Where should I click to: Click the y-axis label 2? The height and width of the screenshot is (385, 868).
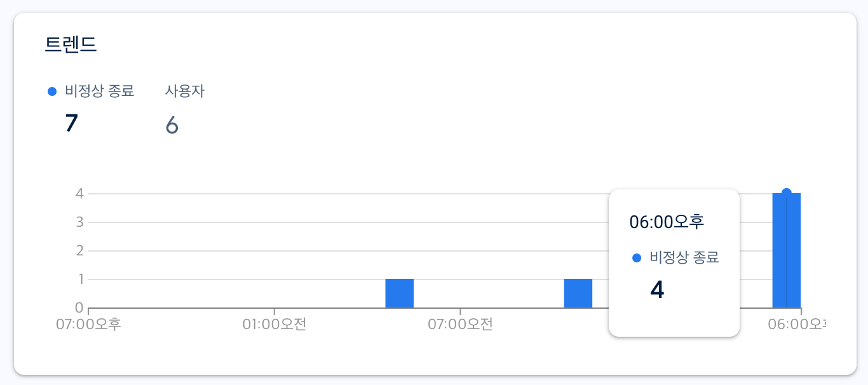point(79,250)
